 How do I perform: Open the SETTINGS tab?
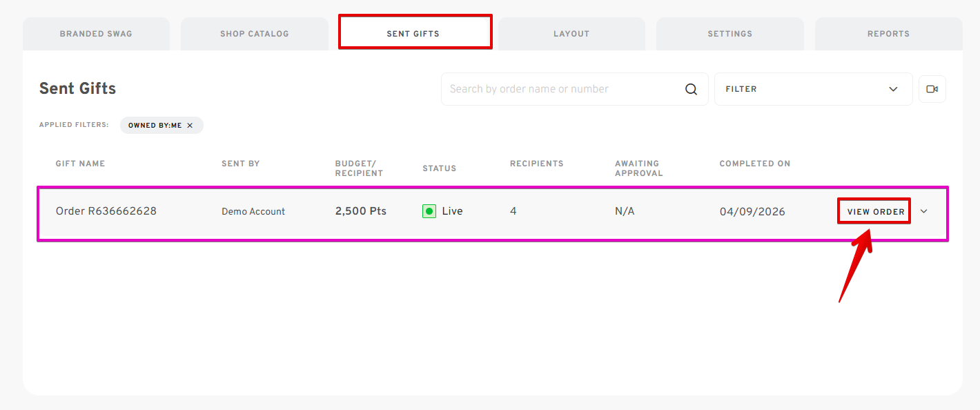tap(730, 33)
